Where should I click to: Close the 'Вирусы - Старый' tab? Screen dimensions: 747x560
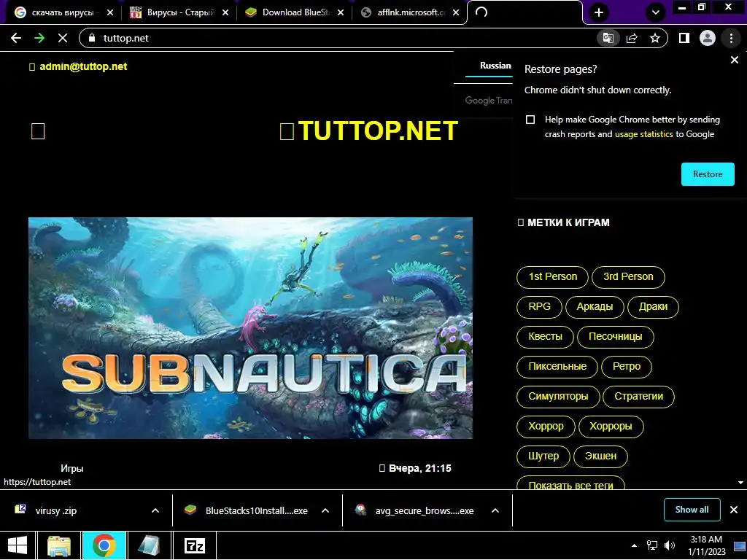(225, 12)
